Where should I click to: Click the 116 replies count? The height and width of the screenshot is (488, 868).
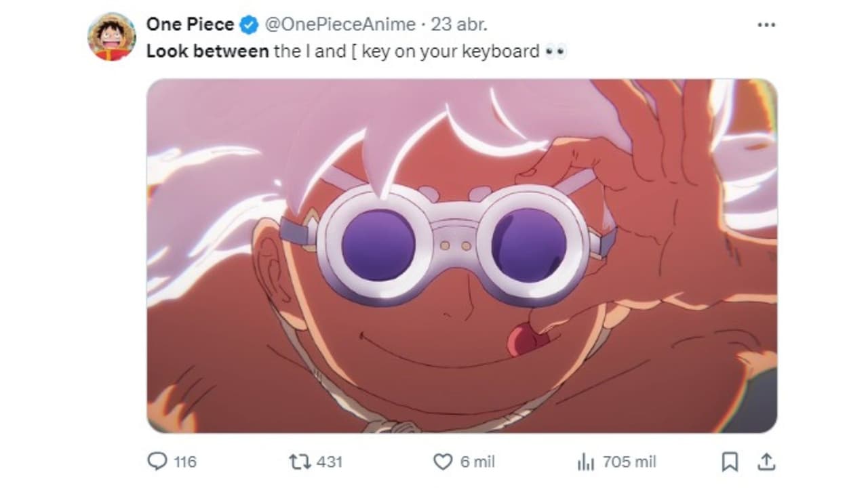(184, 462)
